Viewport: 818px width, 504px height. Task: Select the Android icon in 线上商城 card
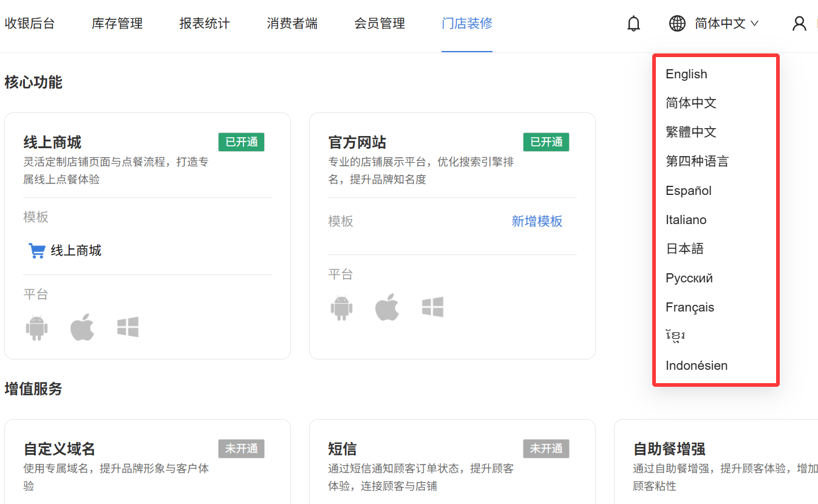(x=36, y=327)
